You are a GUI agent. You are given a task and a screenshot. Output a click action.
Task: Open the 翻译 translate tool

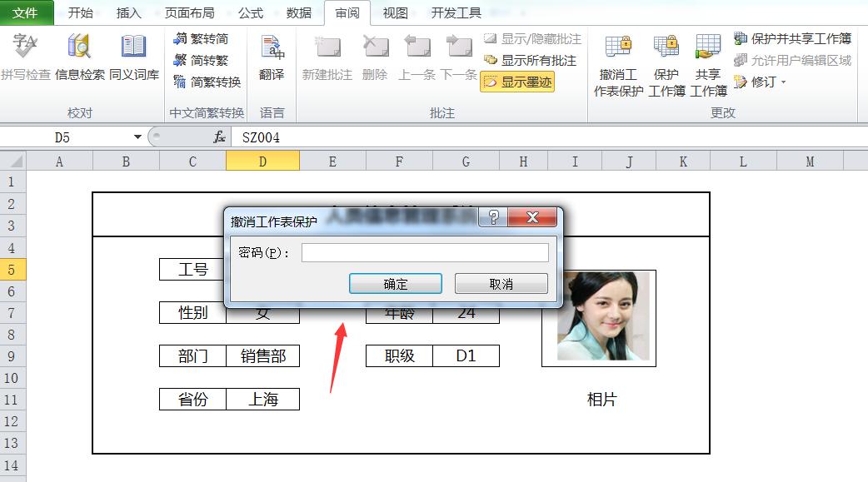[269, 62]
